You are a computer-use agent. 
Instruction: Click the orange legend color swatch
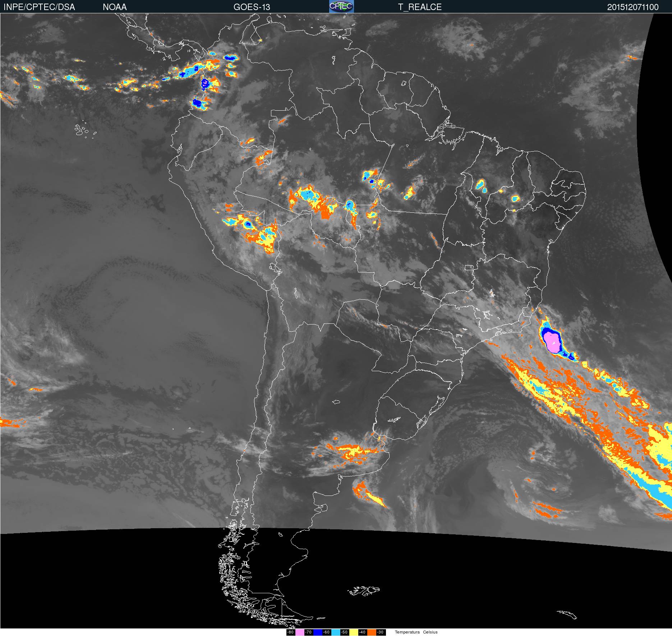click(372, 632)
